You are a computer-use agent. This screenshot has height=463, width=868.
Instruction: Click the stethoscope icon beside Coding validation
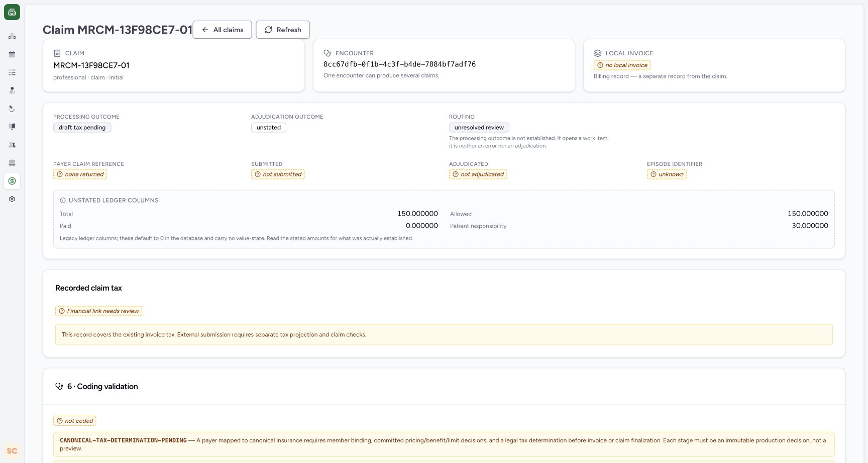[x=59, y=387]
